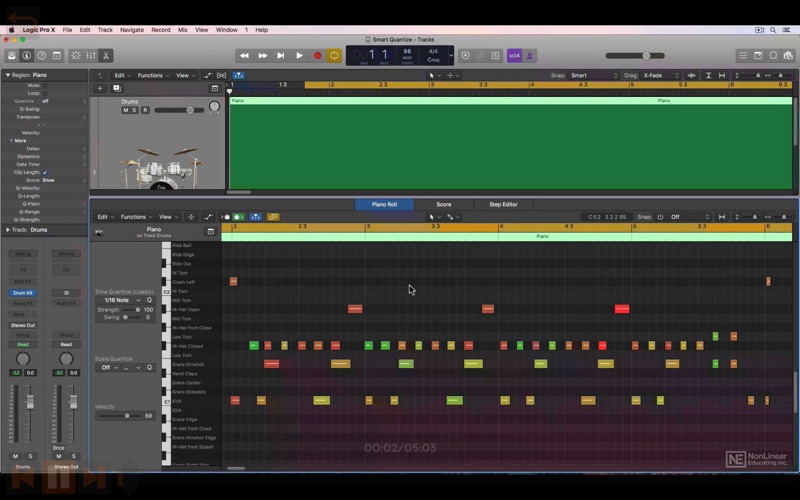Toggle the yellow Cycle mode button
Viewport: 800px width, 500px height.
[x=334, y=56]
